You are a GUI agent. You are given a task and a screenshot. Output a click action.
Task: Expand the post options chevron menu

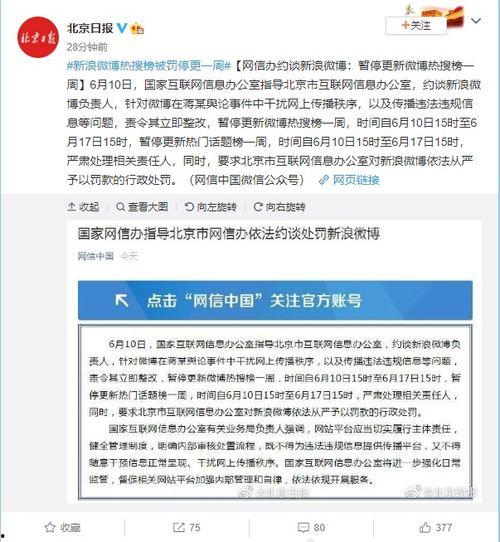pos(476,21)
